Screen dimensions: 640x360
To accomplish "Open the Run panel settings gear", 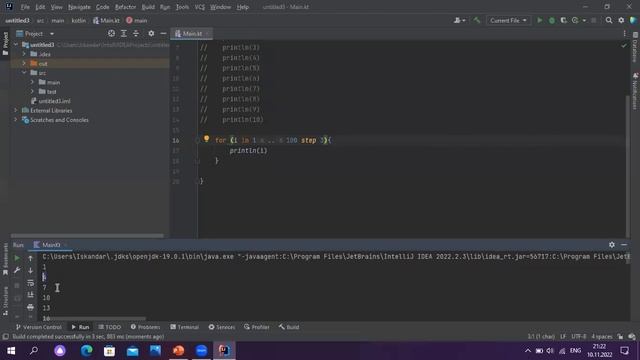I will [611, 244].
